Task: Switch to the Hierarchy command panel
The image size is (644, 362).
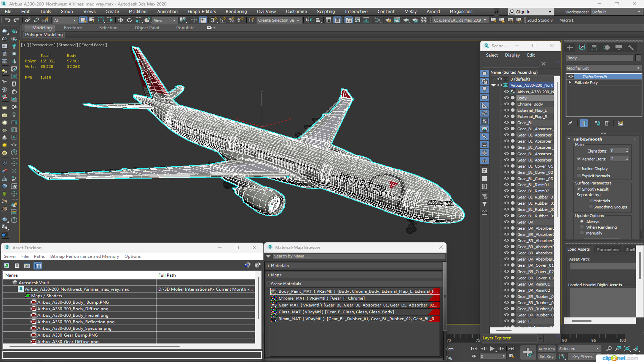Action: click(x=594, y=48)
